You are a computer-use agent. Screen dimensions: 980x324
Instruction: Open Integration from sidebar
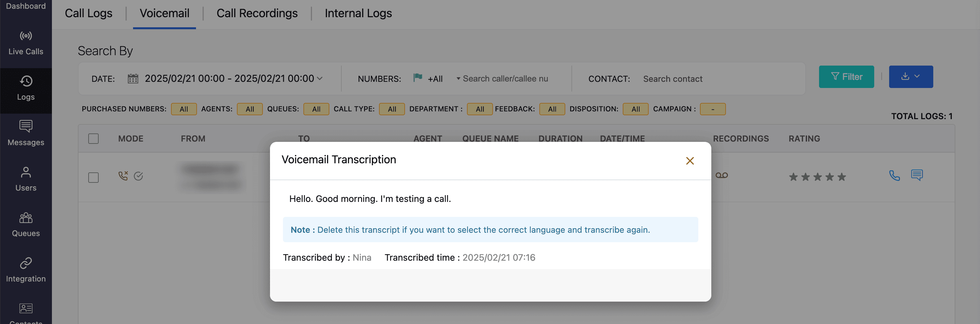26,269
